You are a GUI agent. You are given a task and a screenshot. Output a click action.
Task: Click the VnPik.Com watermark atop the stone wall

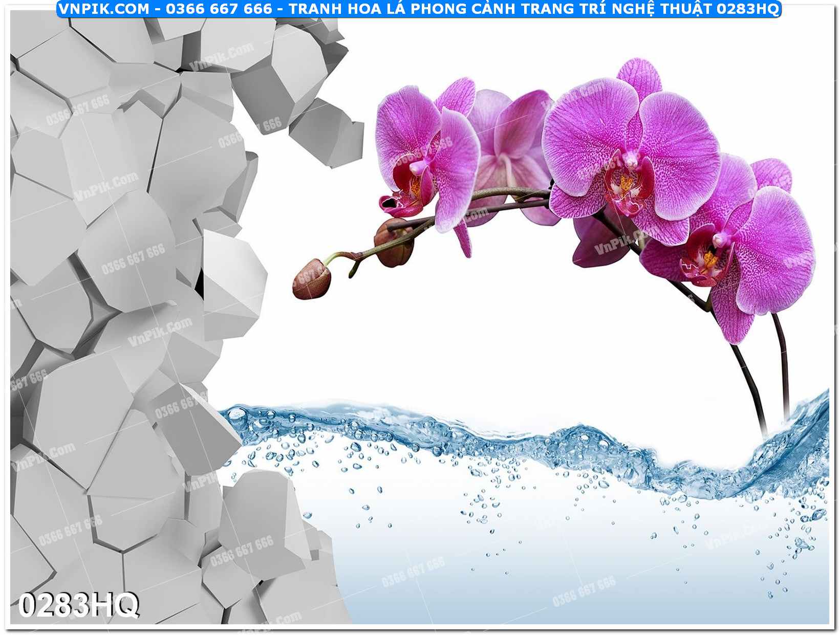tap(222, 56)
